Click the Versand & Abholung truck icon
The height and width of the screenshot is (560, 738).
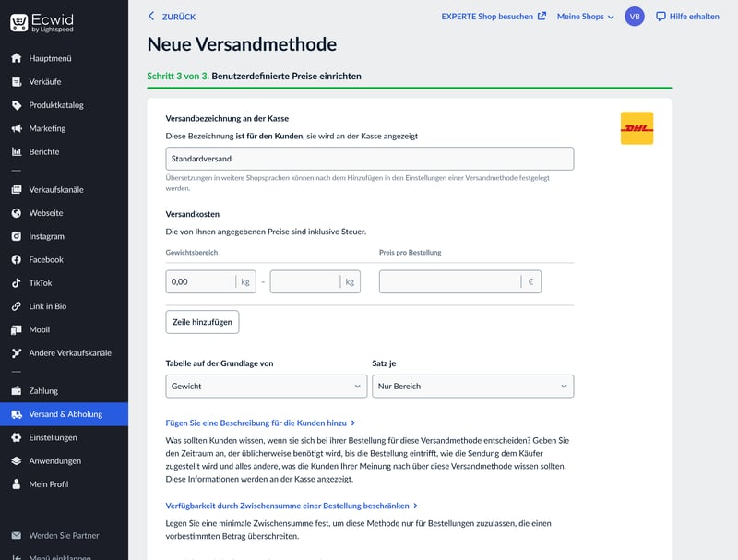(17, 414)
